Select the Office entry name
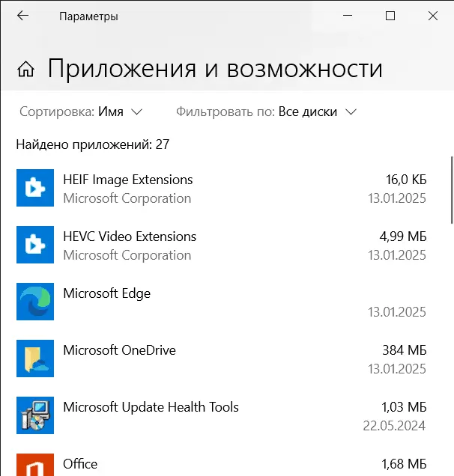Viewport: 454px width, 476px height. 80,464
